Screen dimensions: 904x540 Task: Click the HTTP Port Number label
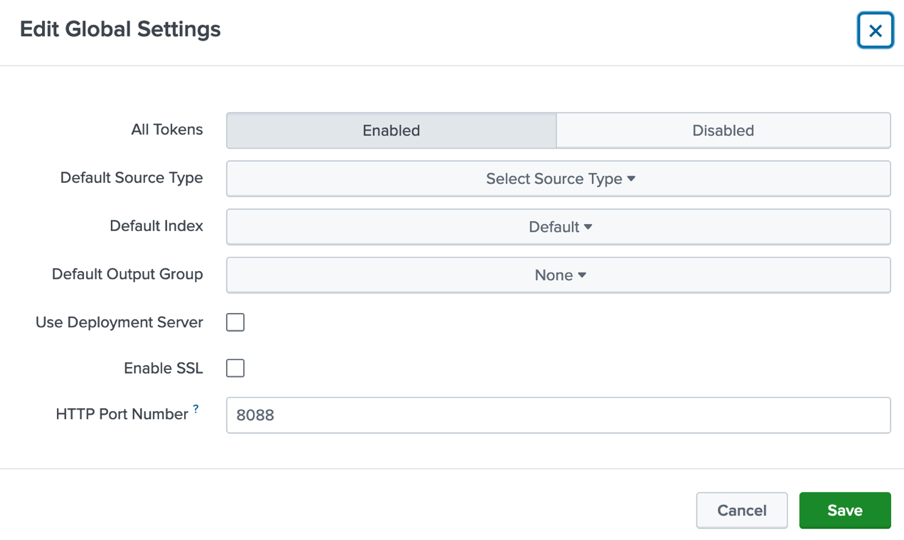click(122, 414)
